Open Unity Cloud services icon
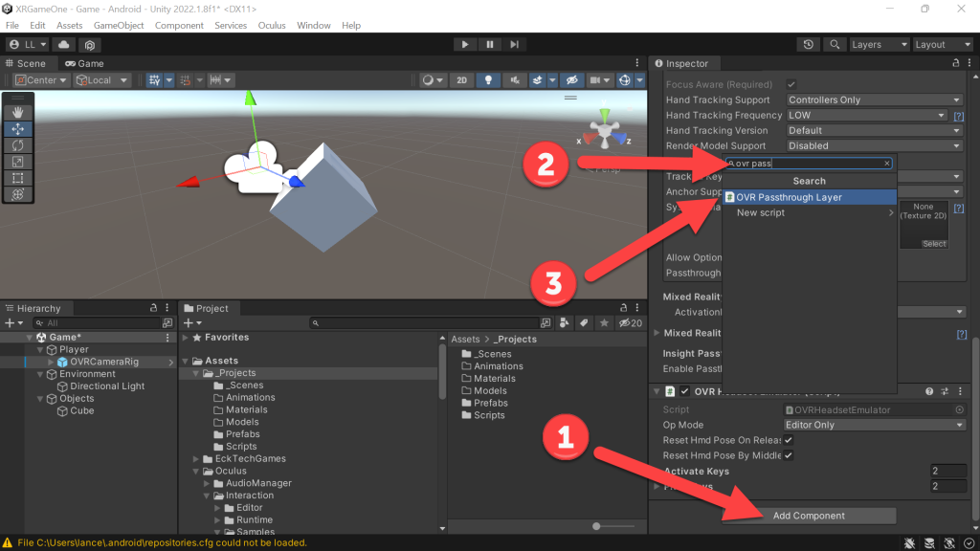 (x=64, y=44)
